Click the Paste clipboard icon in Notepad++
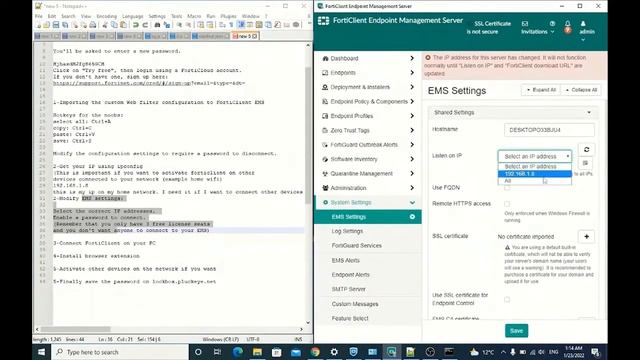This screenshot has width=640, height=360. 123,25
